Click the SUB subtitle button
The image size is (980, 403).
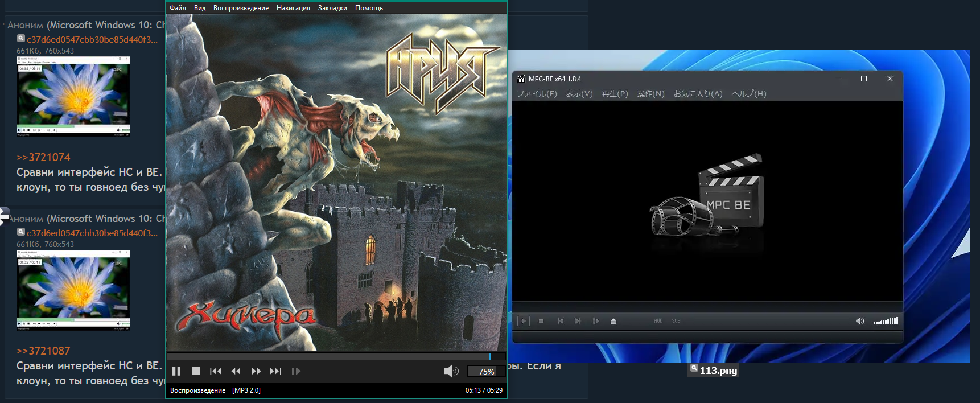click(676, 321)
